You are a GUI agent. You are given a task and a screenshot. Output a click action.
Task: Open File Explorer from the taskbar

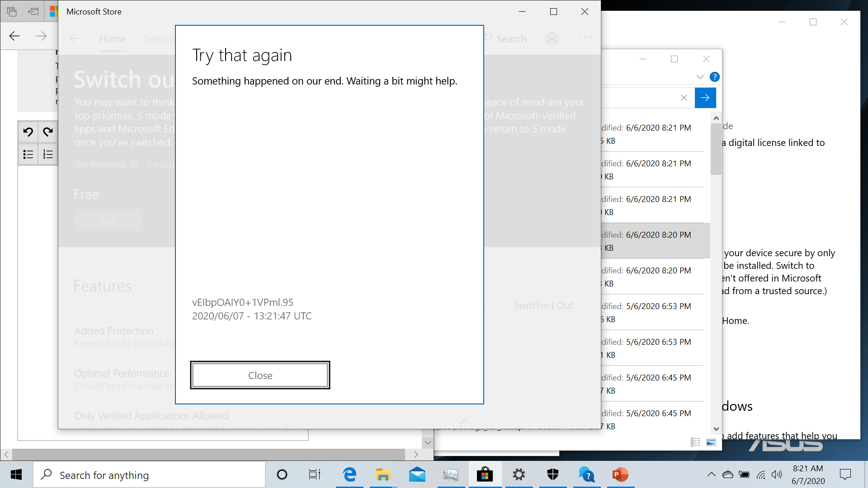pyautogui.click(x=383, y=474)
